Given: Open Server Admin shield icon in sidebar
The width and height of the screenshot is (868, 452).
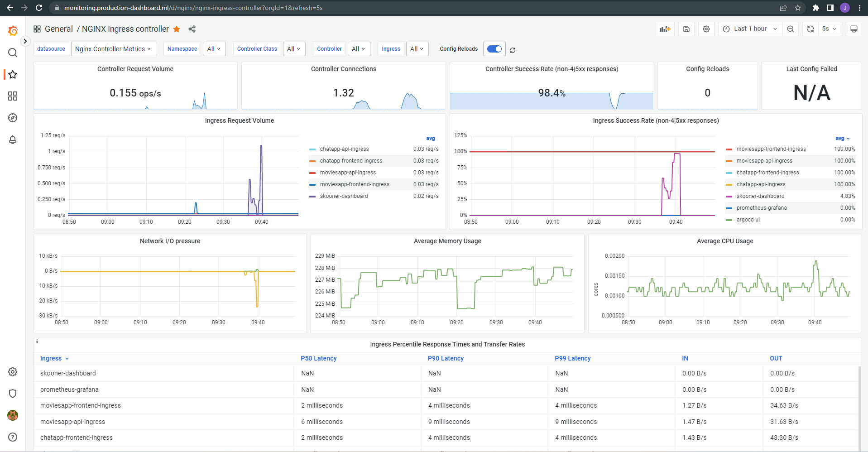Looking at the screenshot, I should pyautogui.click(x=13, y=394).
